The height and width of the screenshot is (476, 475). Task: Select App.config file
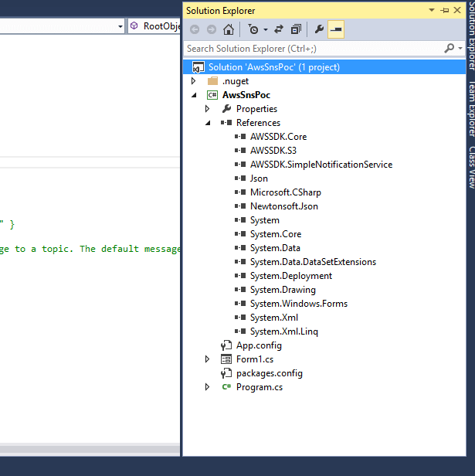(259, 345)
